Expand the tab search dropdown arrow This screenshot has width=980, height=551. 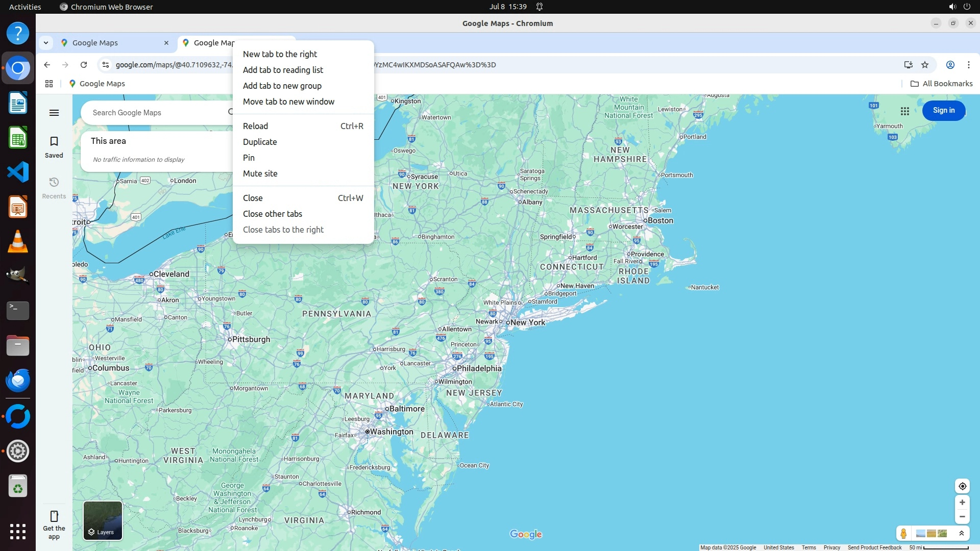click(x=46, y=43)
